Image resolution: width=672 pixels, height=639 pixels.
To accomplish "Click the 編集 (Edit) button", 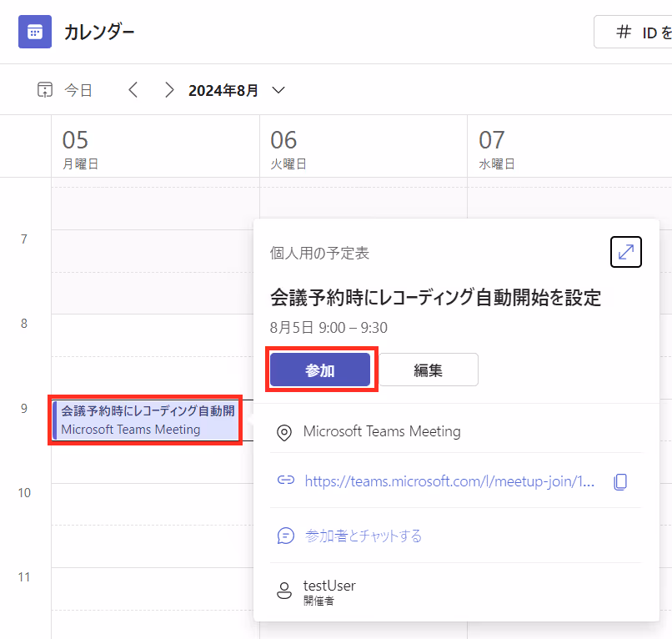I will click(429, 370).
